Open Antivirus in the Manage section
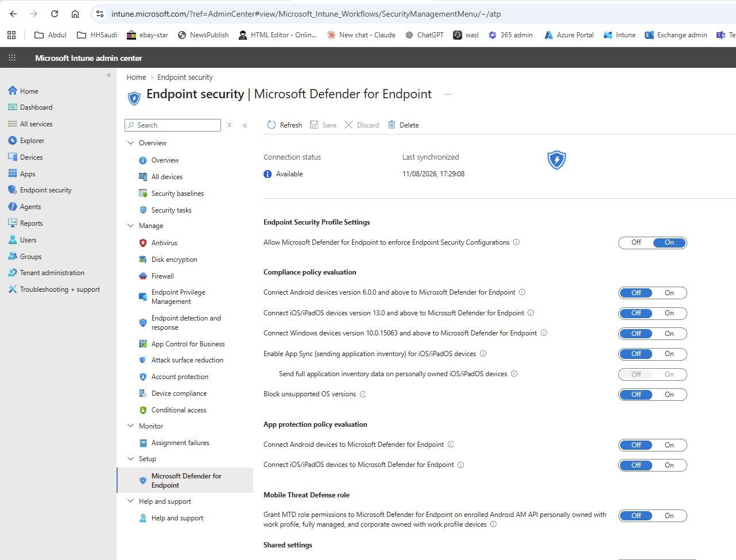The image size is (736, 560). [x=164, y=243]
